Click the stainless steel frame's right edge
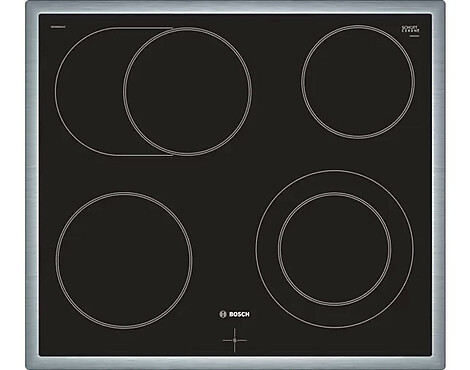 [x=438, y=185]
